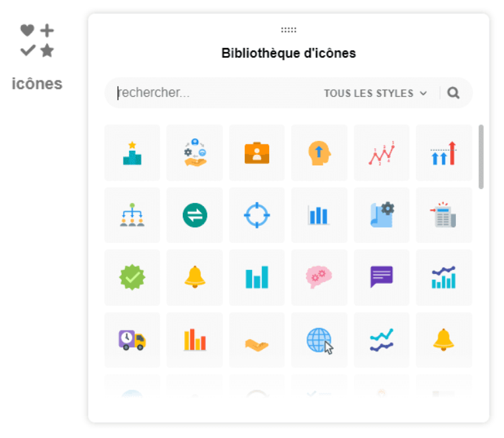Pick the pink brain with gears icon

tap(319, 277)
